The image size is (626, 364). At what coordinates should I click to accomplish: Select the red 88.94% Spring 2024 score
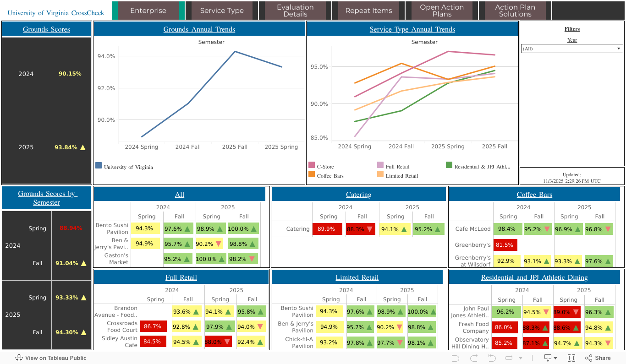pyautogui.click(x=71, y=228)
